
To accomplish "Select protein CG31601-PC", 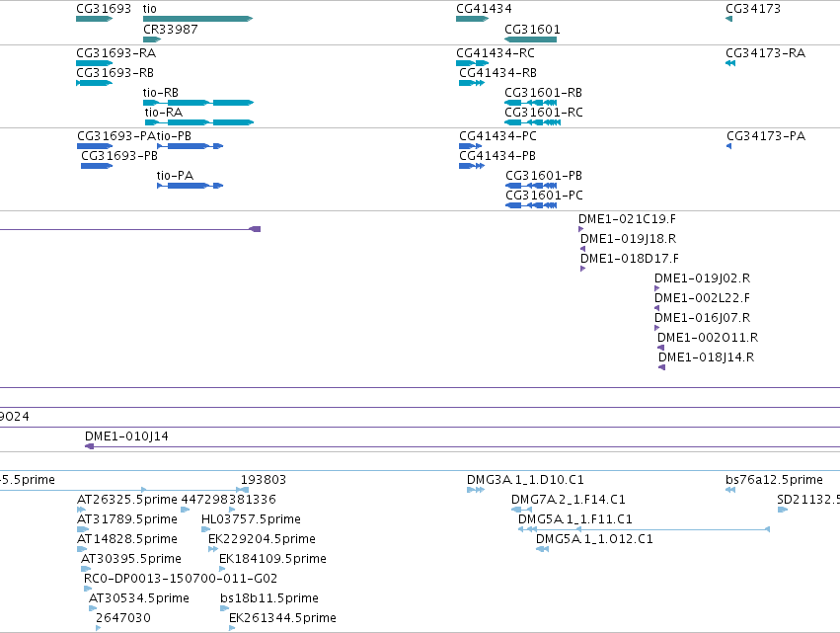I will pos(544,196).
